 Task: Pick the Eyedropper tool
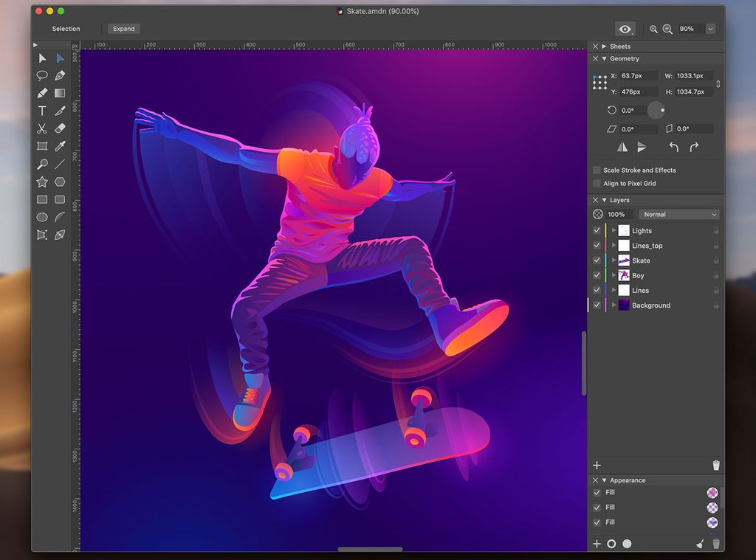[61, 146]
